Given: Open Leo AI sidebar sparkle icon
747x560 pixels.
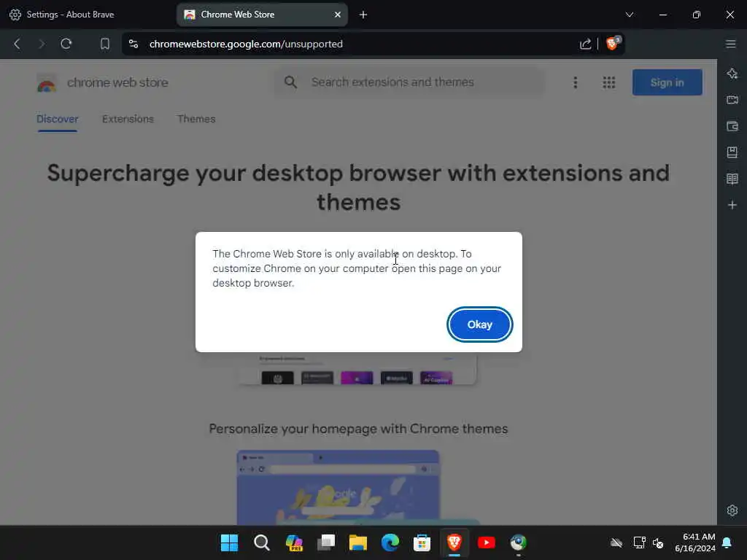Looking at the screenshot, I should (732, 74).
